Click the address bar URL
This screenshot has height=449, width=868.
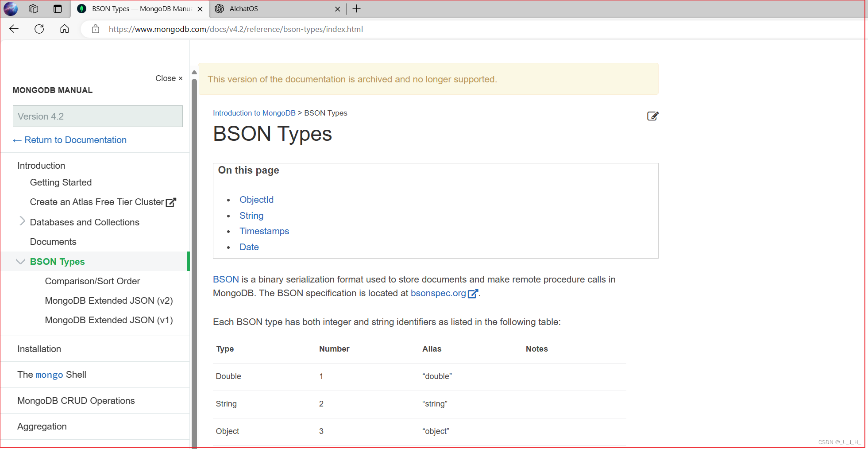pos(236,29)
